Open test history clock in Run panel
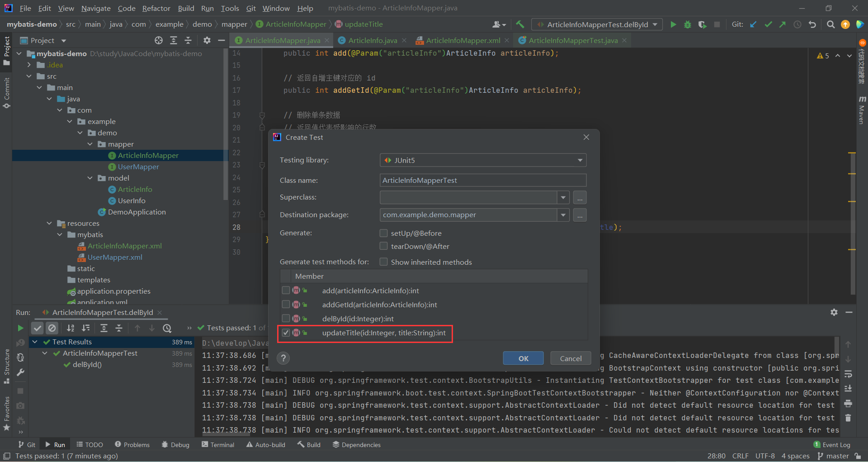 167,328
